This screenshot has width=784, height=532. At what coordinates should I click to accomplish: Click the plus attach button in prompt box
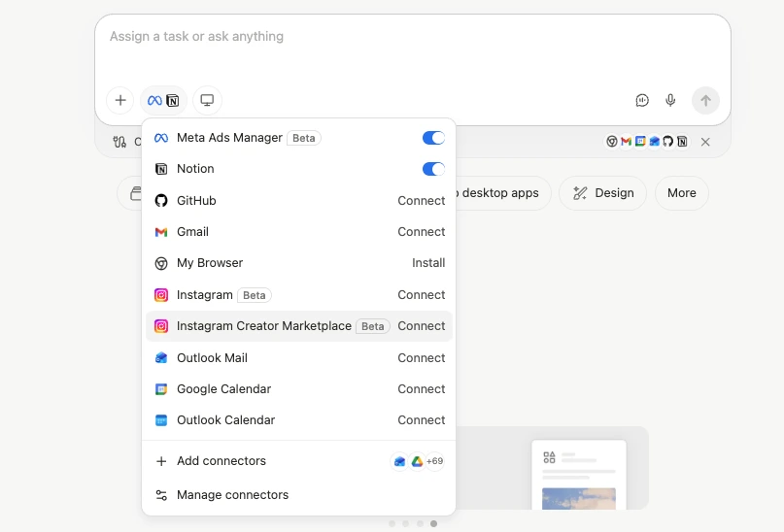pyautogui.click(x=120, y=100)
